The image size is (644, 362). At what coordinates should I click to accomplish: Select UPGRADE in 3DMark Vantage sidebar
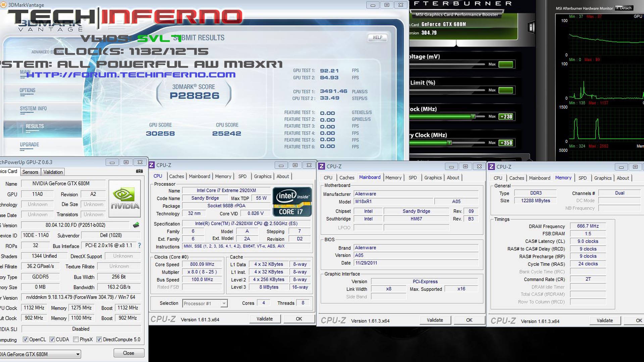click(x=30, y=144)
